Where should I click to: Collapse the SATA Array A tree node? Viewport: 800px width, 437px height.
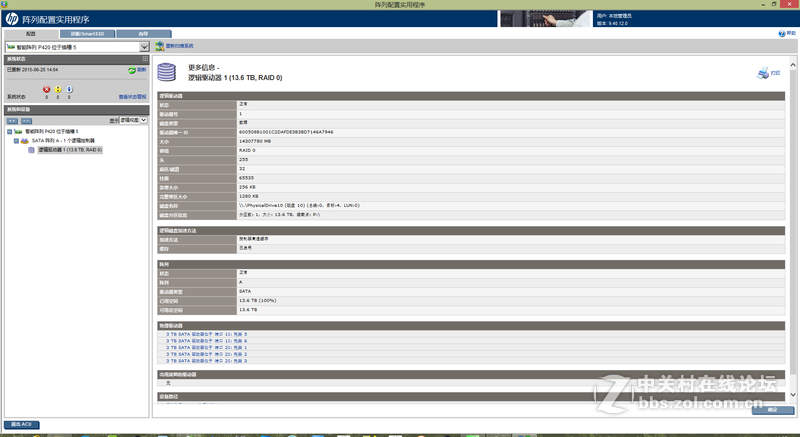click(16, 141)
